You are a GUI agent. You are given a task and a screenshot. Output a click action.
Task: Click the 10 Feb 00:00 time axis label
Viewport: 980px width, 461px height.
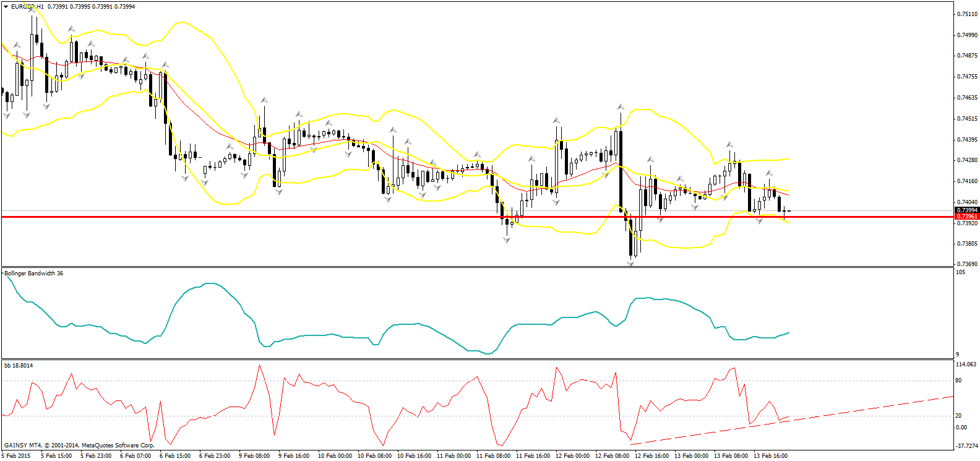click(x=335, y=456)
